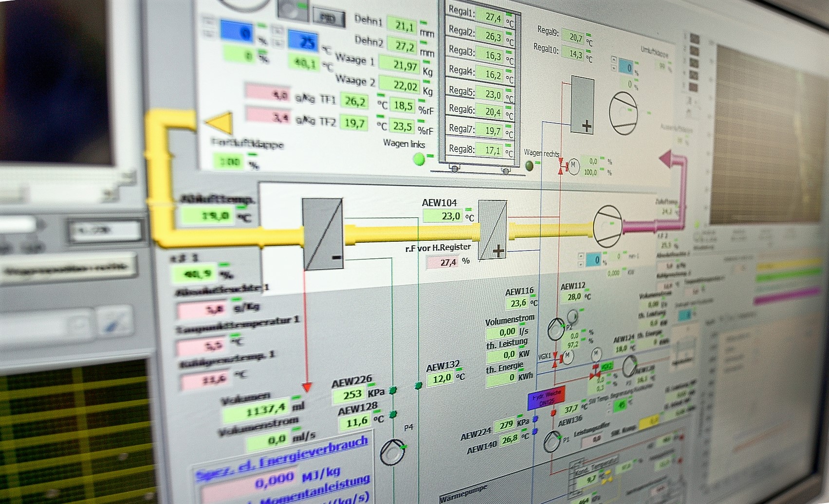Click the heating register icon below AEW104
Screen dimensions: 829x504
point(493,230)
